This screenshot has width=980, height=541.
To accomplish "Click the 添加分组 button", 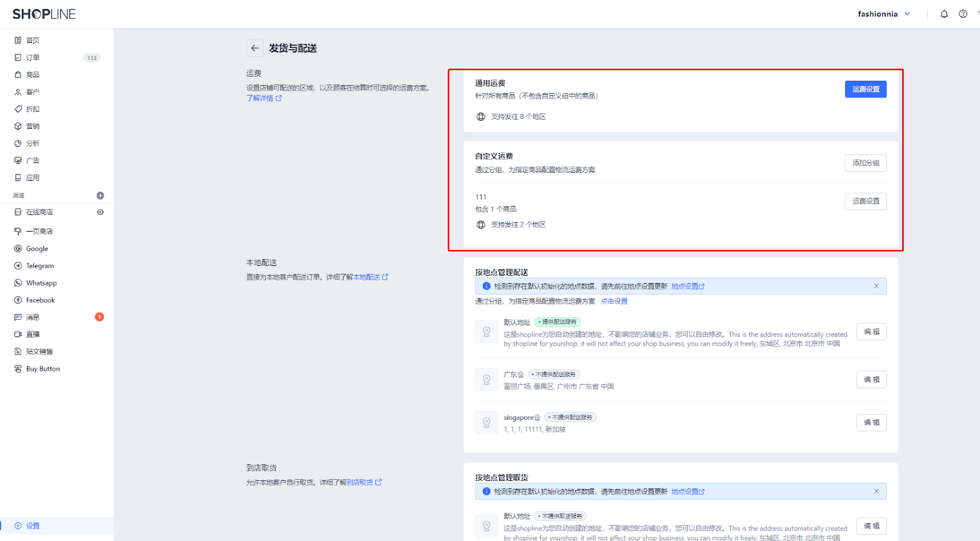I will click(865, 163).
